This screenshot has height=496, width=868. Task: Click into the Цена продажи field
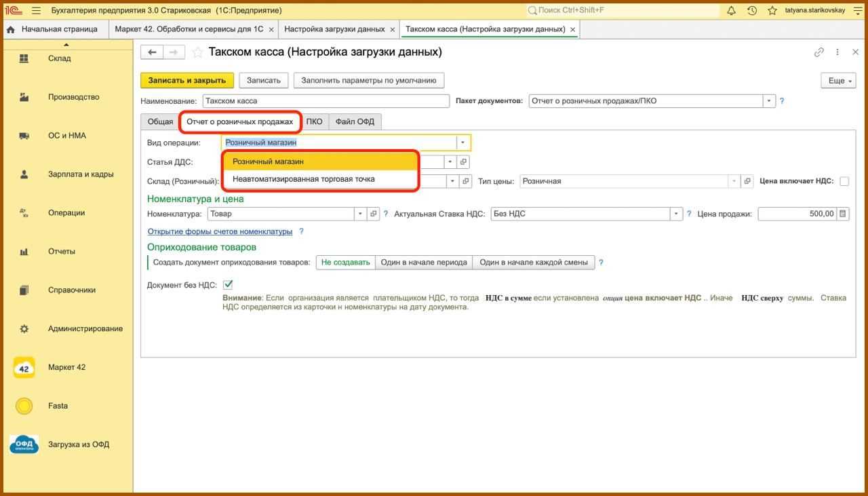[x=797, y=214]
